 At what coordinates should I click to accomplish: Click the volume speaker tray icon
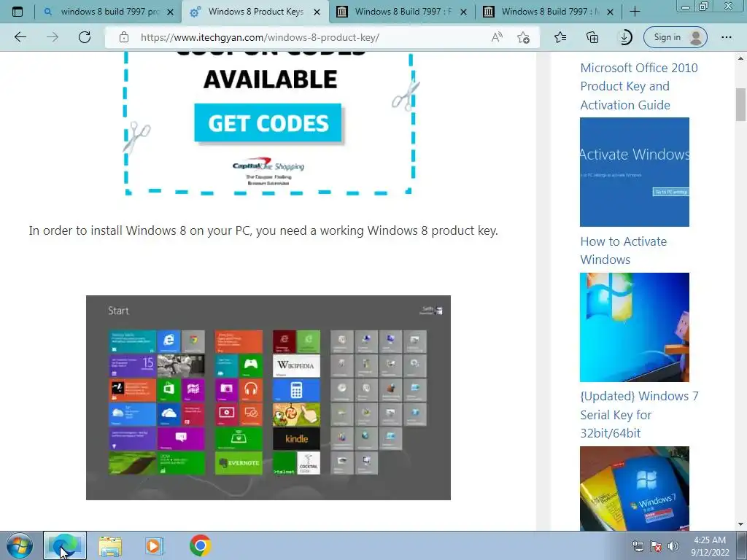tap(673, 547)
